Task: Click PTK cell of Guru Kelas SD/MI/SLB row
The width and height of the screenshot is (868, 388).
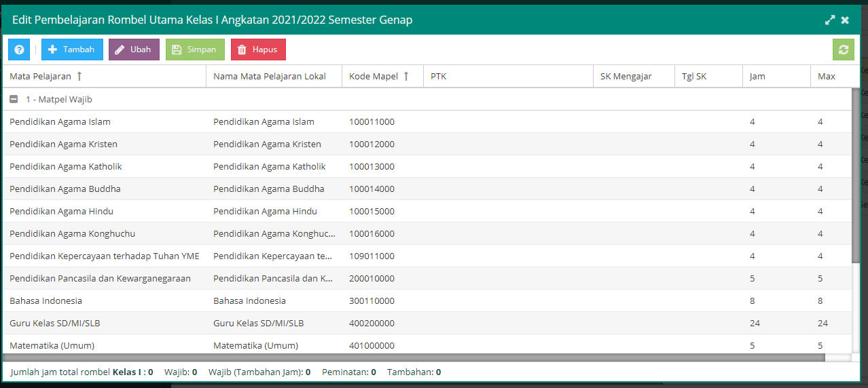Action: 509,323
